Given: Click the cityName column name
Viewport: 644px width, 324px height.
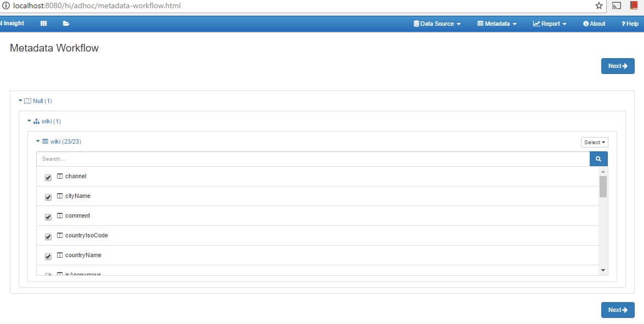Looking at the screenshot, I should click(x=78, y=196).
